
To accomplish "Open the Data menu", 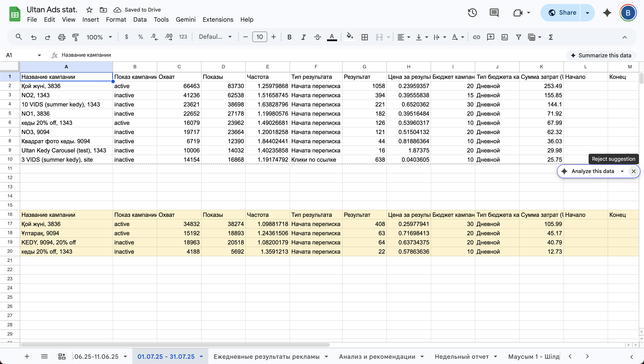I will tap(140, 19).
